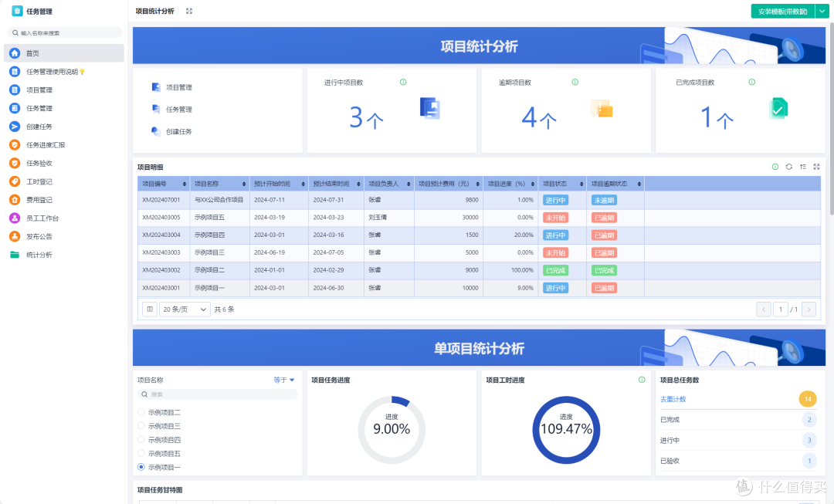Sort table by 项目名称 column

point(244,184)
